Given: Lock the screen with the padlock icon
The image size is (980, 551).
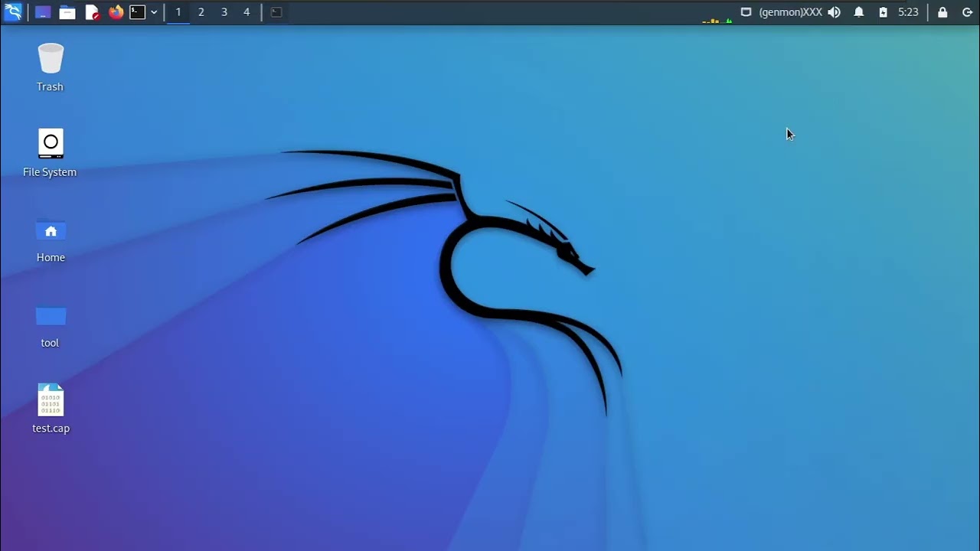Looking at the screenshot, I should 942,12.
